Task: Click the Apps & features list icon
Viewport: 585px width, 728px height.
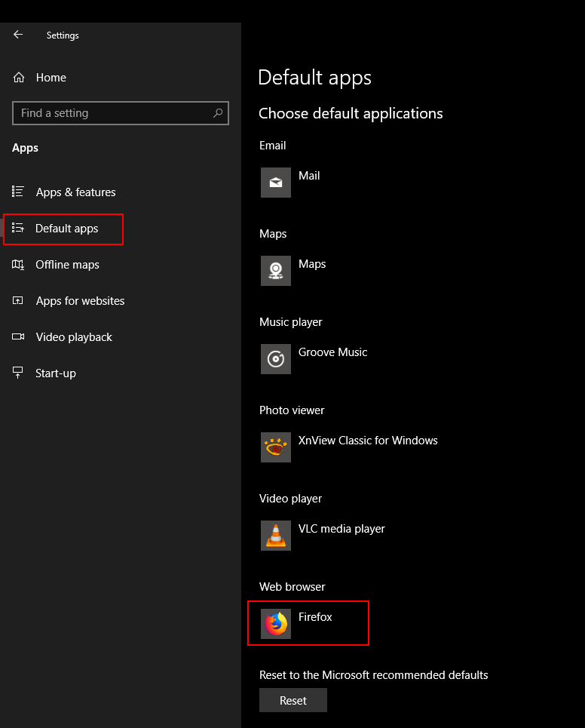Action: [x=17, y=192]
